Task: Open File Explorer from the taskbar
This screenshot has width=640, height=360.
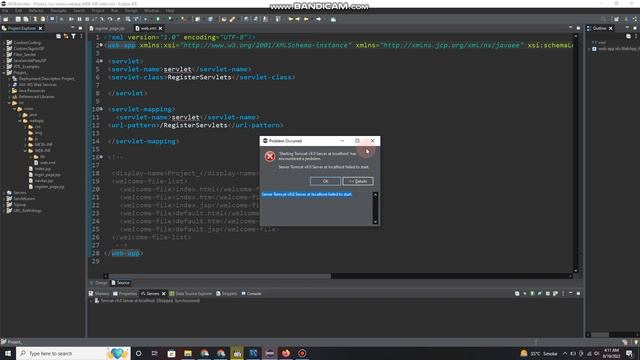Action: tap(188, 353)
